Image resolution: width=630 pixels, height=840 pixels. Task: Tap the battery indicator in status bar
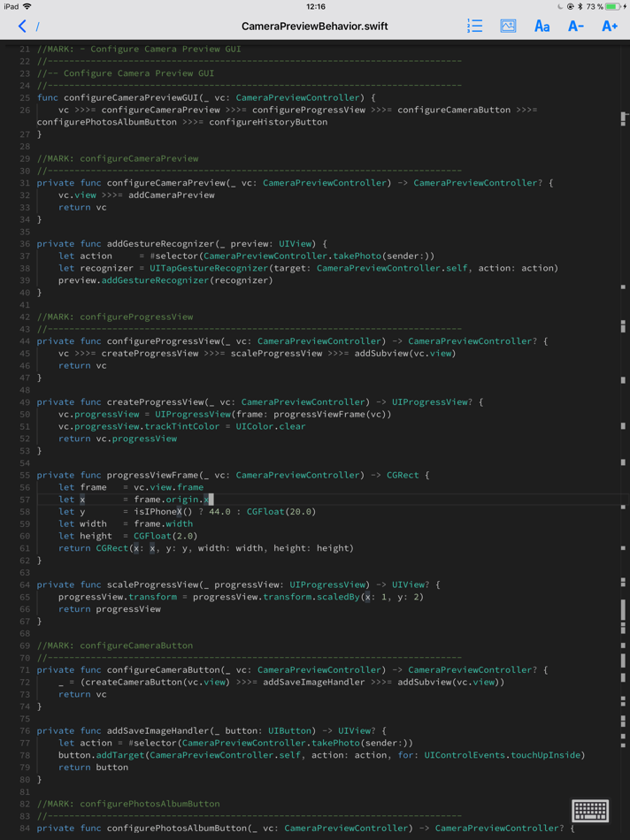click(x=613, y=7)
